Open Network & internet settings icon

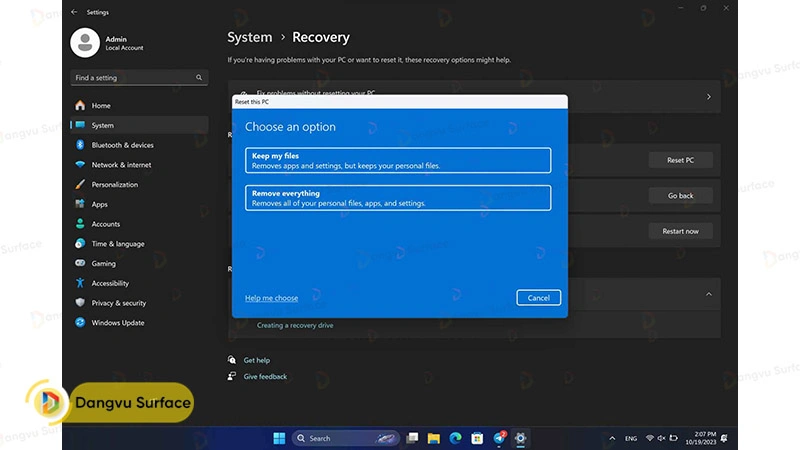(80, 165)
